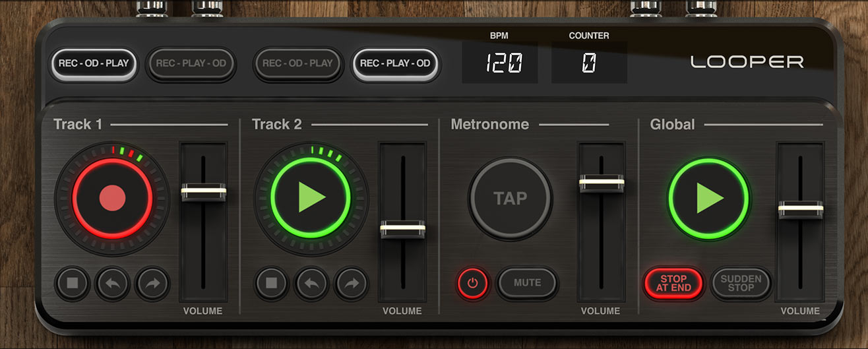Select REC - OD - PLAY mode for Track 2
Screen dimensions: 868x349
click(x=297, y=64)
